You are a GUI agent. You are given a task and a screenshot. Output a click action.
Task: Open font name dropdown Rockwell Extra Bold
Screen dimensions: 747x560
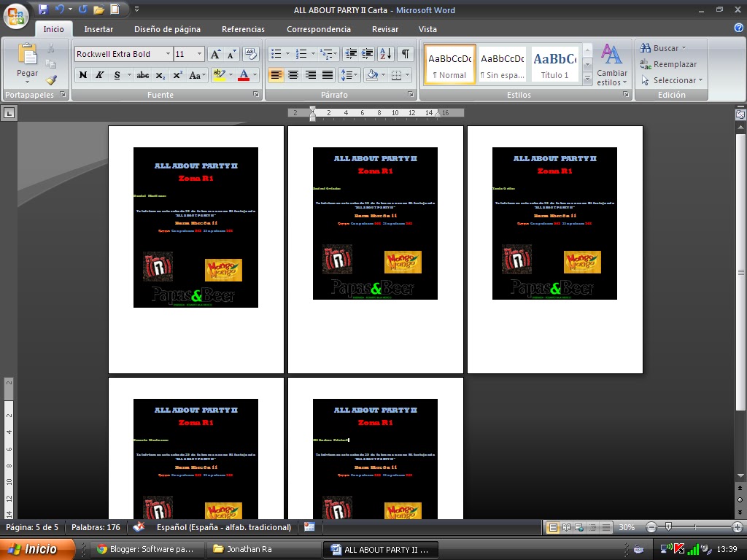click(x=168, y=54)
